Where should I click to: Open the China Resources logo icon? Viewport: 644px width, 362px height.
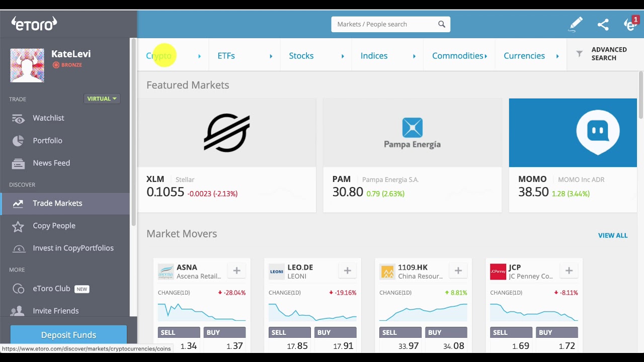click(387, 271)
